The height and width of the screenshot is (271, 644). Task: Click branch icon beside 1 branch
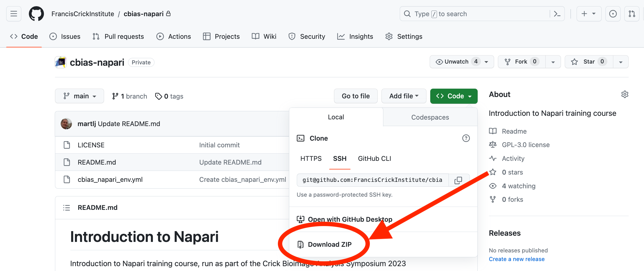click(x=115, y=96)
